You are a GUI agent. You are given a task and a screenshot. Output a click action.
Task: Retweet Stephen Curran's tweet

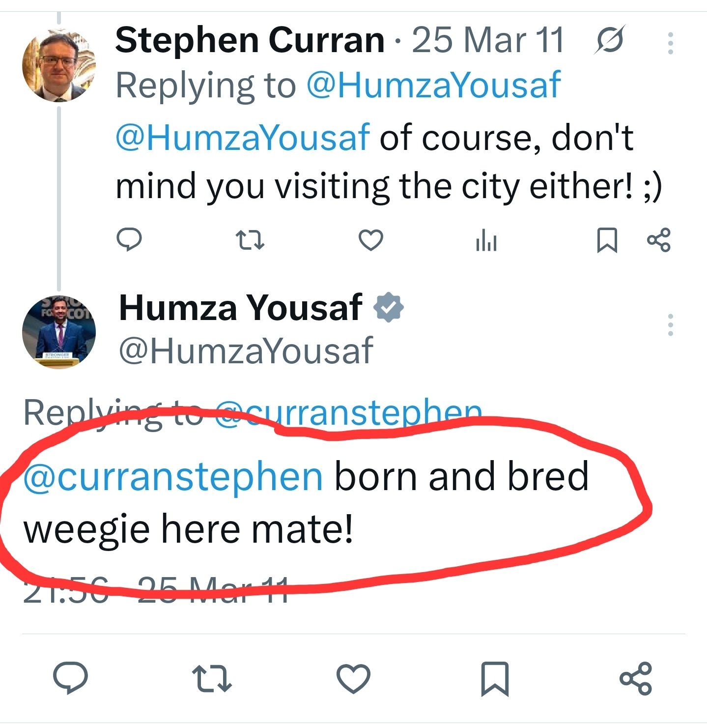pos(250,240)
